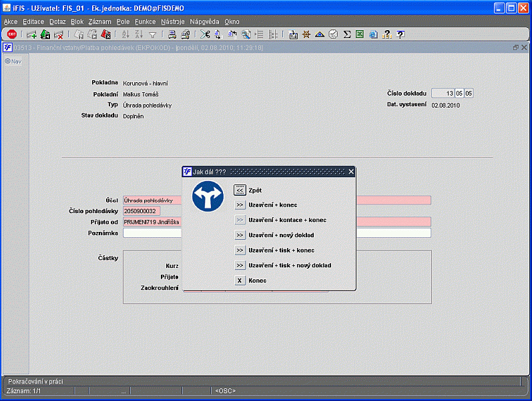The height and width of the screenshot is (401, 532).
Task: Click the Nav button in left panel
Action: 13,61
